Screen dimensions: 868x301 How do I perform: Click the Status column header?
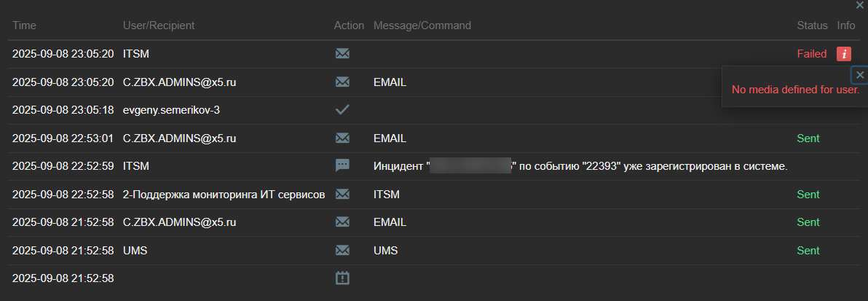pos(813,26)
